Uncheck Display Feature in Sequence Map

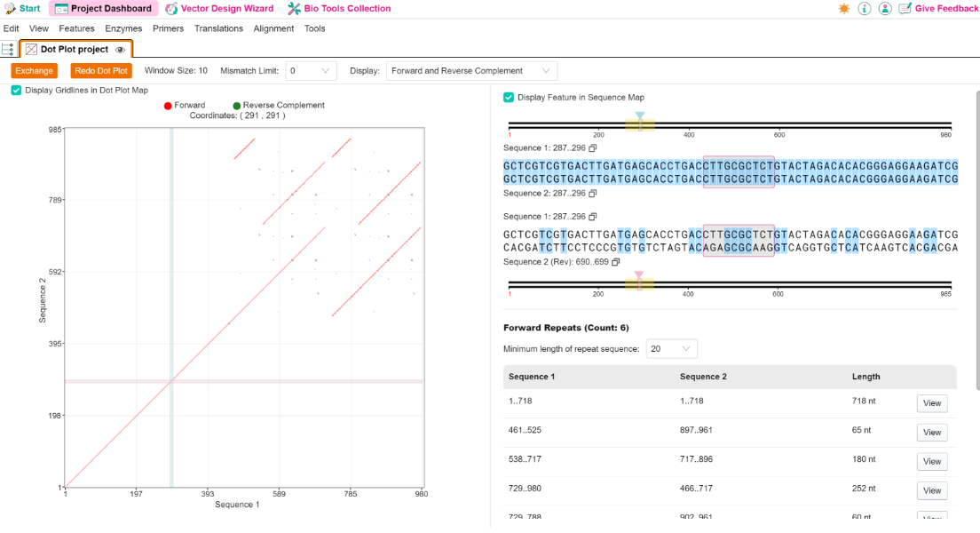point(509,98)
